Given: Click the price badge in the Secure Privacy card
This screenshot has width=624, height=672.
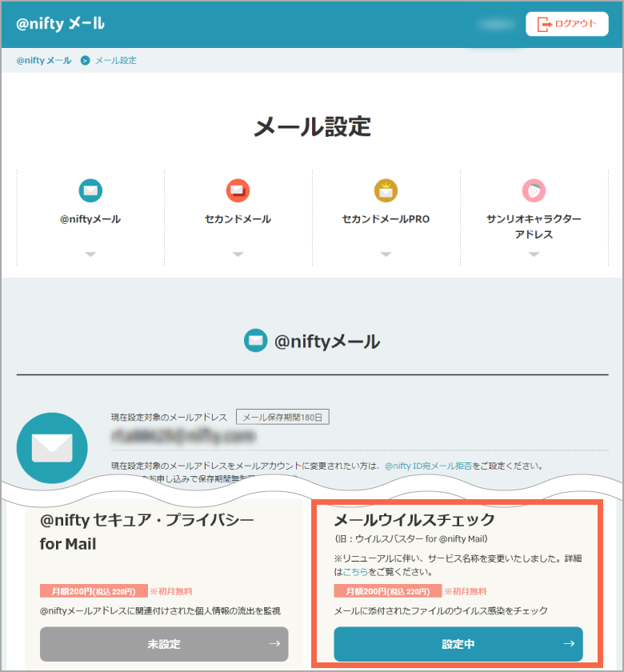Looking at the screenshot, I should 94,591.
